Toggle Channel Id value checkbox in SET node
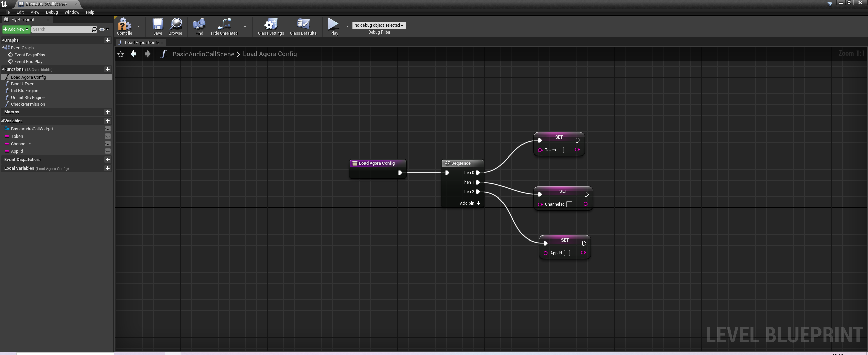868x355 pixels. (569, 204)
